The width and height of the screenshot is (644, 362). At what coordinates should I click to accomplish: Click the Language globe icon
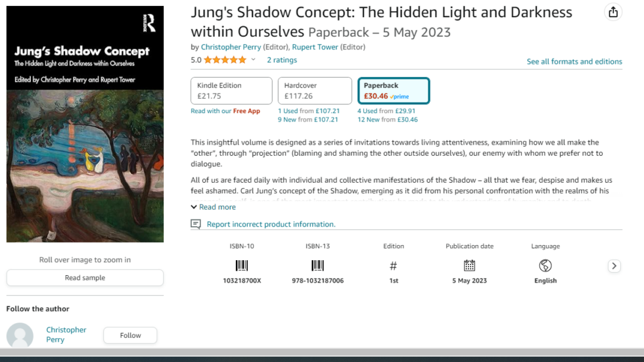pyautogui.click(x=545, y=265)
